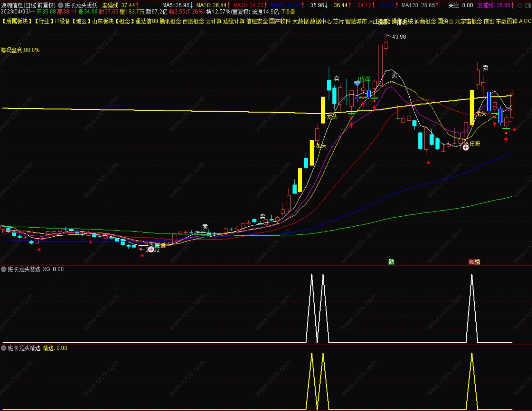
Task: Click the red star below the 庄进 pullback low
Action: 428,163
